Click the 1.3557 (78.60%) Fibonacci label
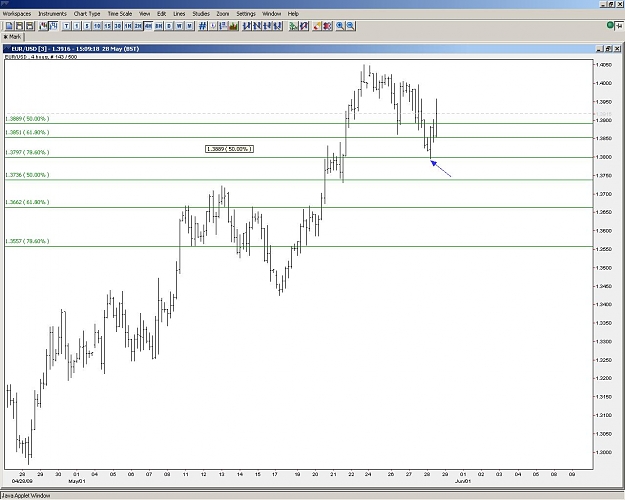The image size is (625, 500). click(27, 241)
